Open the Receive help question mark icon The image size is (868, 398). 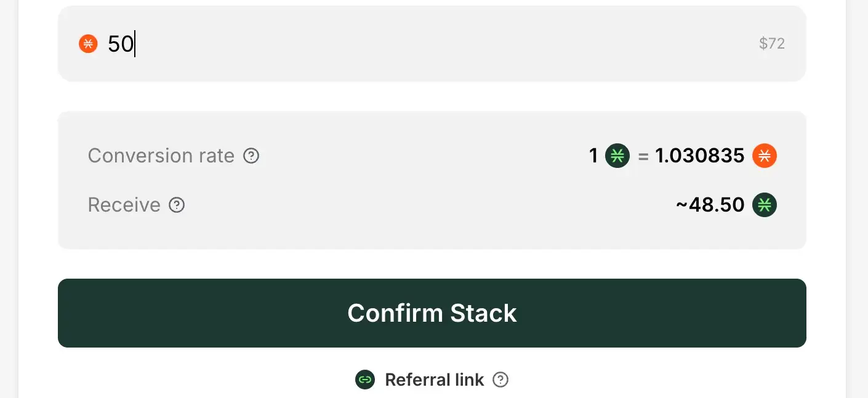pos(177,205)
